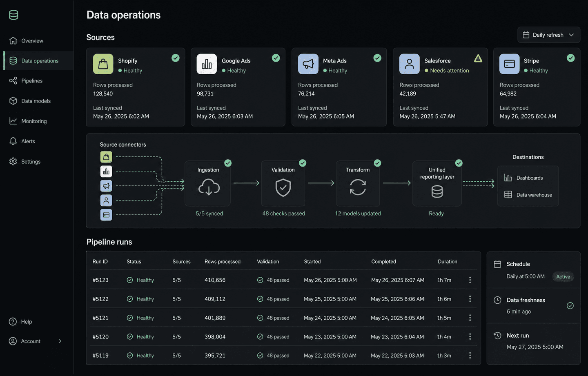Open Data warehouse destination
This screenshot has height=376, width=588.
pyautogui.click(x=528, y=195)
